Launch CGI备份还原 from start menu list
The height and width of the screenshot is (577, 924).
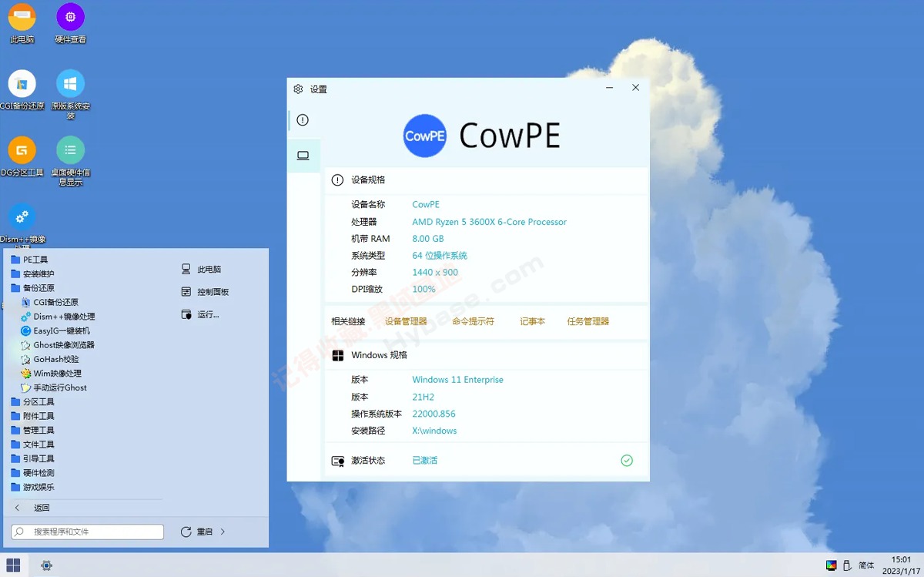(x=49, y=302)
